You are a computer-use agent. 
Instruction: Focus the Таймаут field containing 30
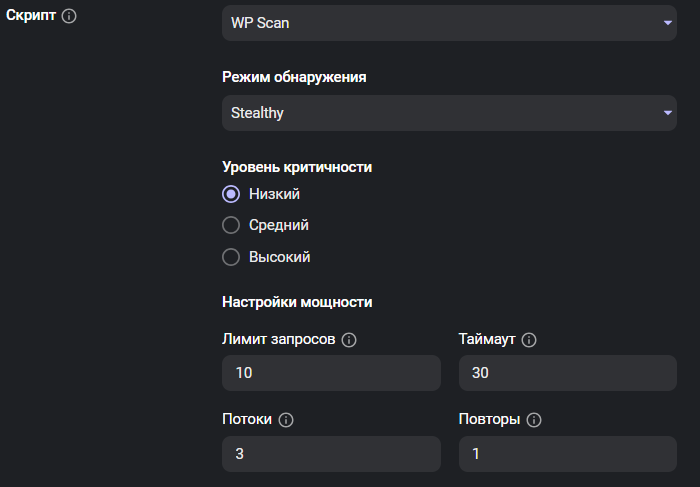568,373
